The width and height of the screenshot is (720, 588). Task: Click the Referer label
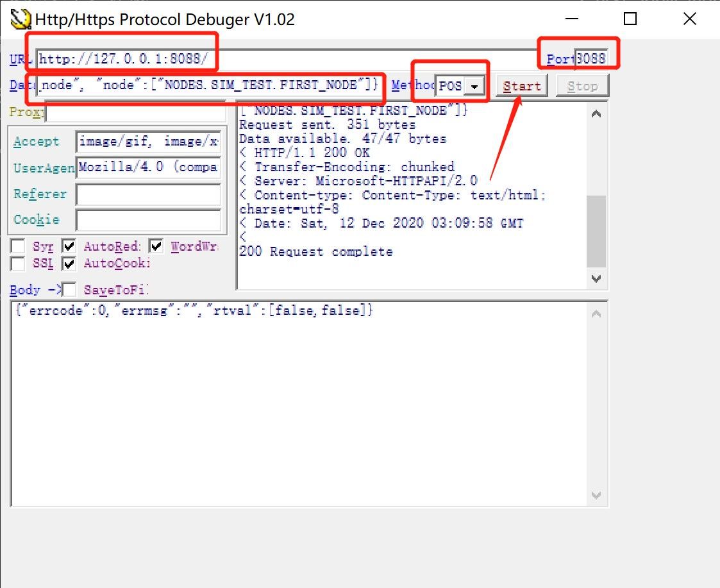[40, 194]
